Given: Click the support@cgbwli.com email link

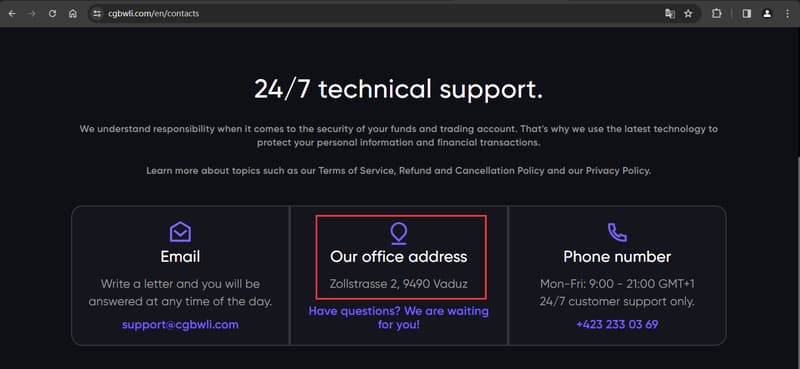Looking at the screenshot, I should pyautogui.click(x=180, y=325).
